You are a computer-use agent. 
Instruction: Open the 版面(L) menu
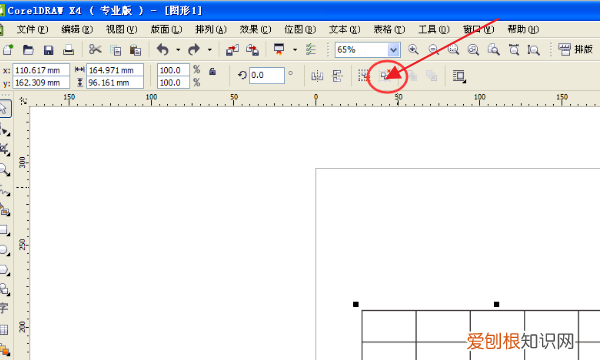tap(166, 29)
